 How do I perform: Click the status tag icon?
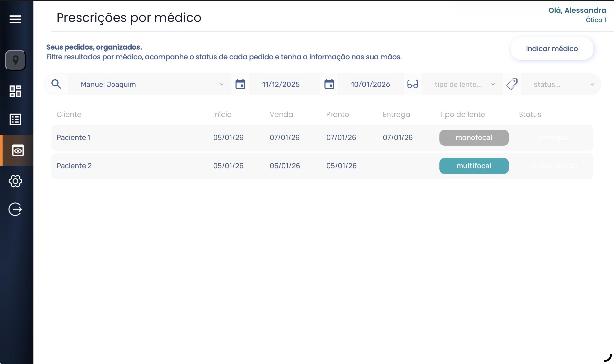point(512,84)
